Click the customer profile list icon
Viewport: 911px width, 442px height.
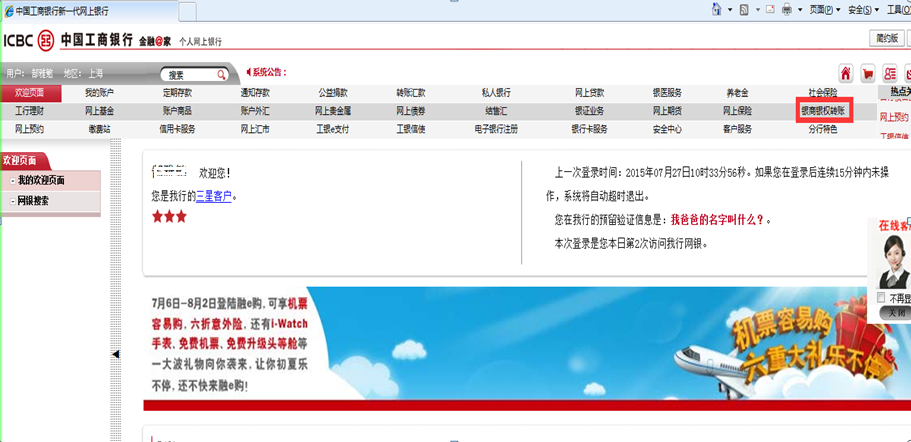(890, 73)
